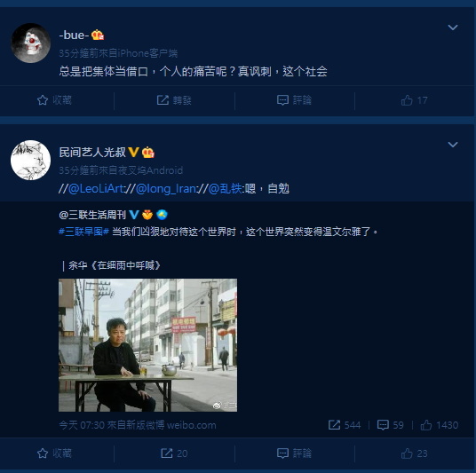Like the original post with 1430 likes
Image resolution: width=476 pixels, height=473 pixels.
click(x=439, y=425)
